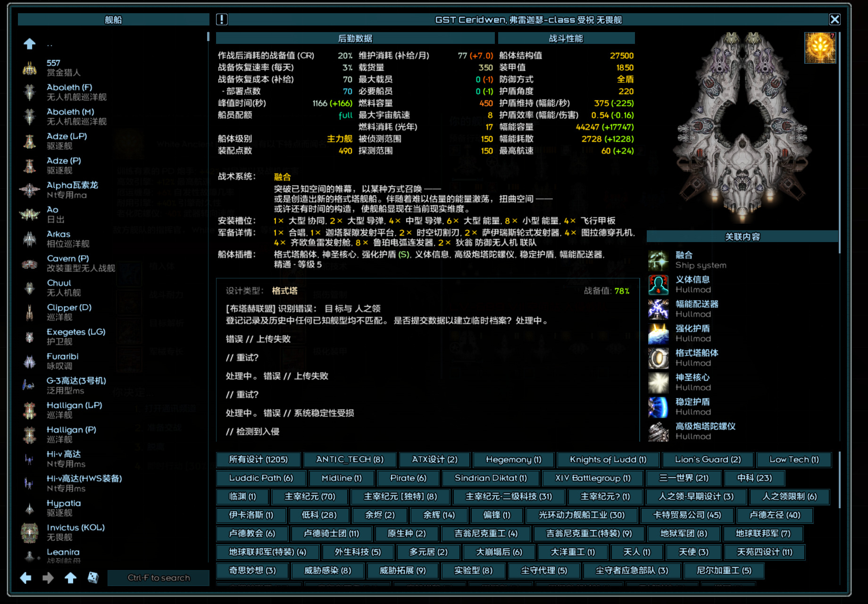
Task: Click the exclamation mark icon beside title
Action: (222, 19)
